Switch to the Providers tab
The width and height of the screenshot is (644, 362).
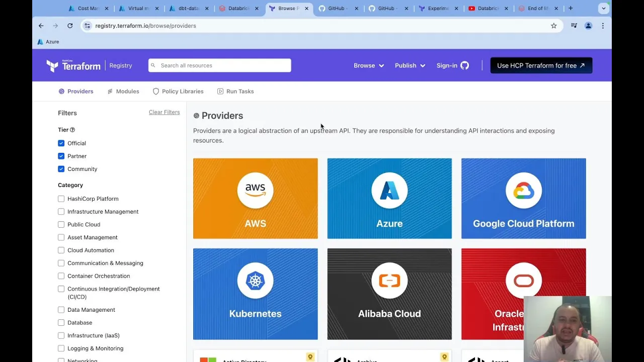pyautogui.click(x=76, y=92)
